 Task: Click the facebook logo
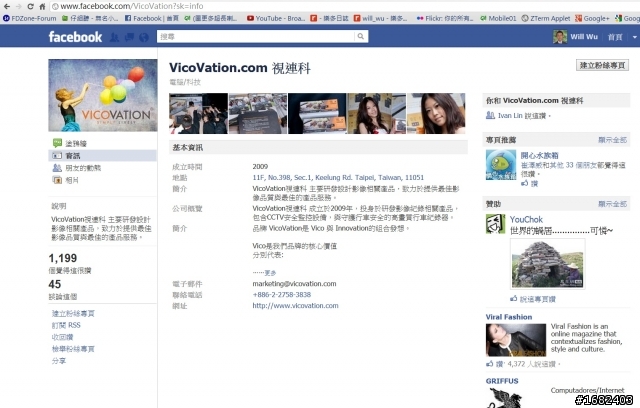pyautogui.click(x=75, y=37)
